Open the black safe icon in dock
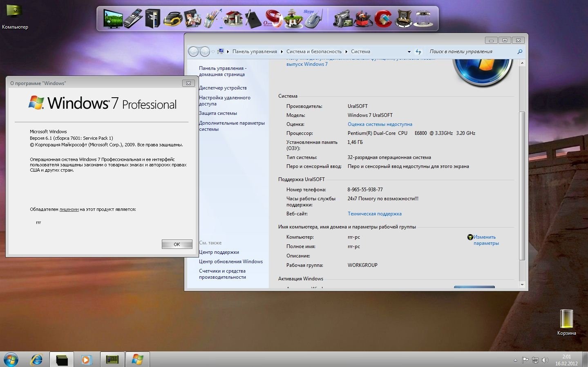The image size is (588, 367). 152,19
